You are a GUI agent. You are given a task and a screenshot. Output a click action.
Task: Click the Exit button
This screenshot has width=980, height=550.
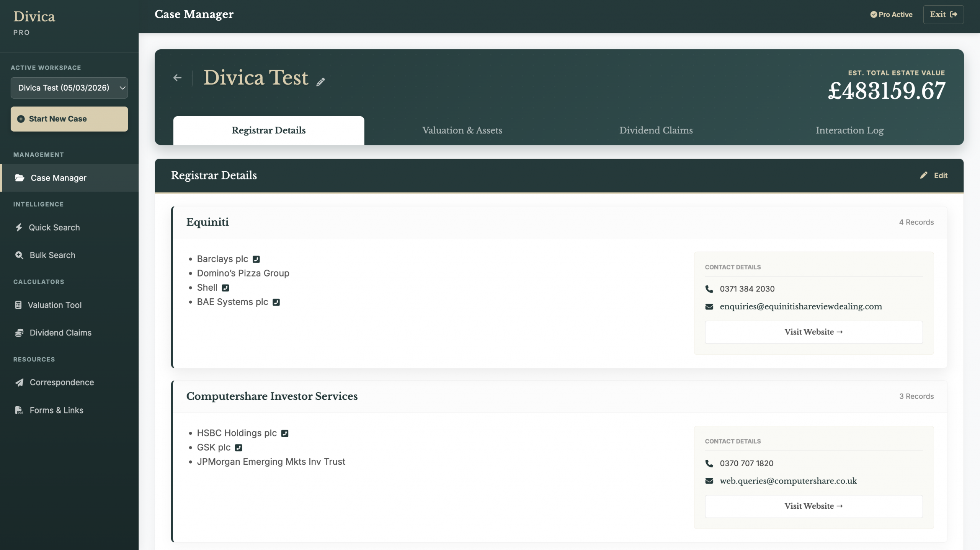[943, 15]
